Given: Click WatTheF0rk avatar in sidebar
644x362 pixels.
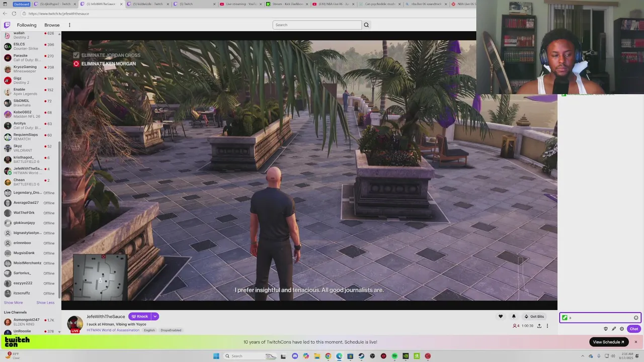Looking at the screenshot, I should click(x=8, y=213).
